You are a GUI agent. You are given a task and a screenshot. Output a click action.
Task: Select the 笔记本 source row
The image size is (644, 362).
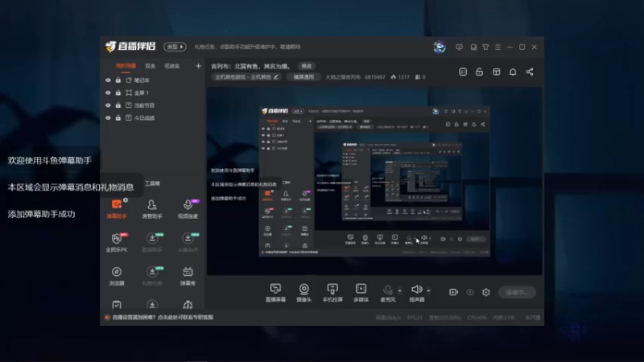click(x=152, y=80)
